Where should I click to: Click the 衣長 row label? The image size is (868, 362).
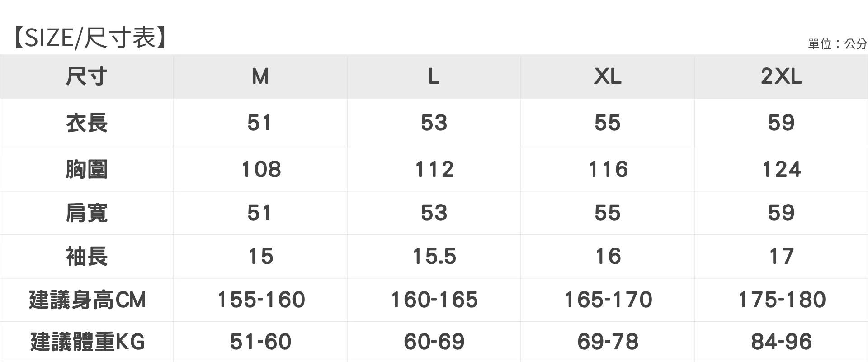click(87, 123)
